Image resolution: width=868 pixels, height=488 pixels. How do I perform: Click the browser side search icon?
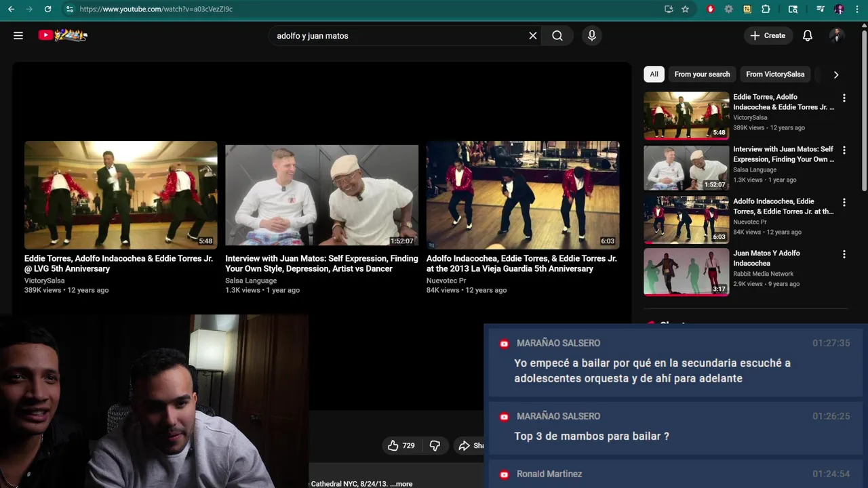tap(793, 9)
